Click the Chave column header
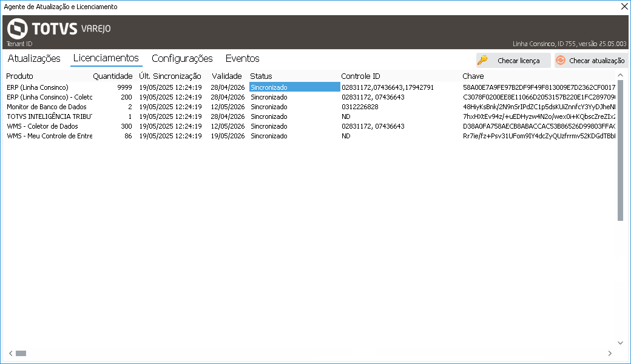 point(473,76)
